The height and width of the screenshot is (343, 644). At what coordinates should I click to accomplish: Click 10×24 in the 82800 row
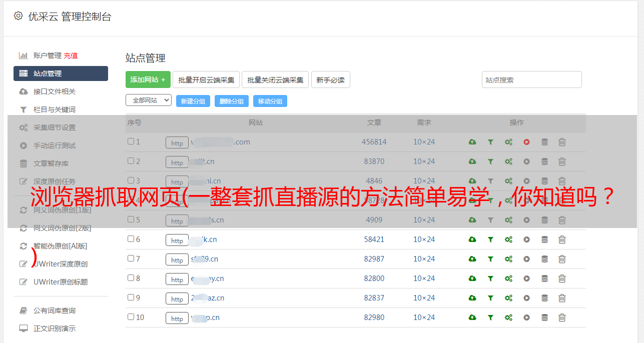424,278
